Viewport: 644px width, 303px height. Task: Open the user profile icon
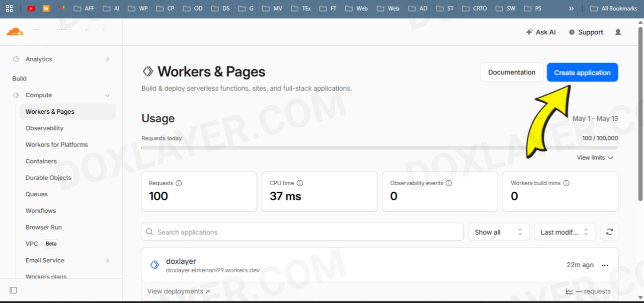point(618,32)
